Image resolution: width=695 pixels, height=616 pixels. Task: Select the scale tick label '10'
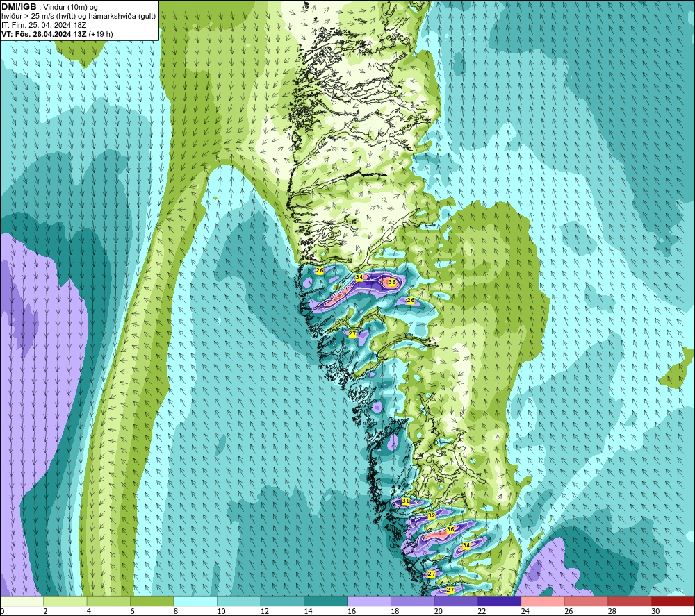coord(221,611)
